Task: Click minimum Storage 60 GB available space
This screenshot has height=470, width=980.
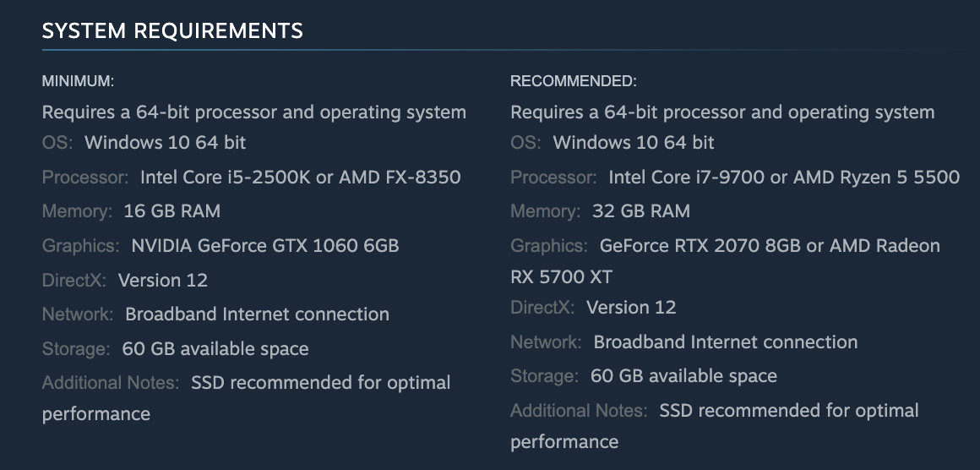Action: point(215,348)
